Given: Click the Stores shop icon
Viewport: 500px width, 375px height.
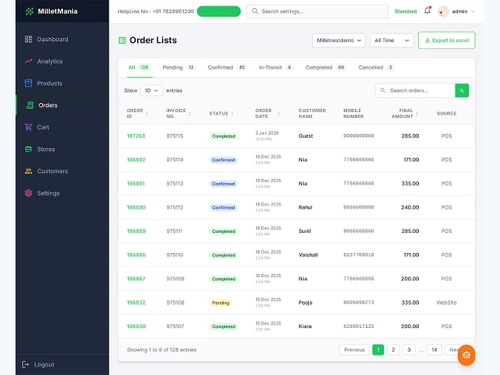Looking at the screenshot, I should tap(28, 149).
